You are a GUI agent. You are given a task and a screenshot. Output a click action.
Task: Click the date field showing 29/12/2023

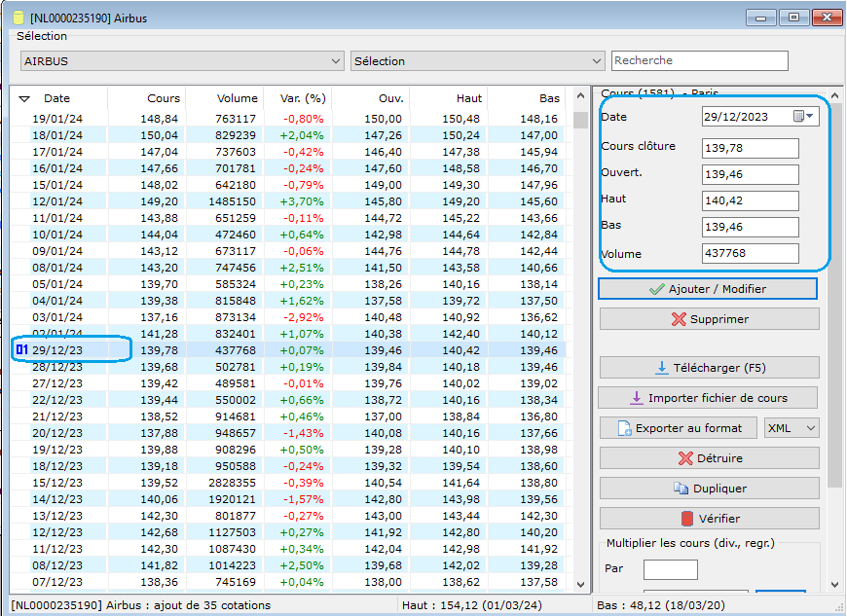pos(760,117)
